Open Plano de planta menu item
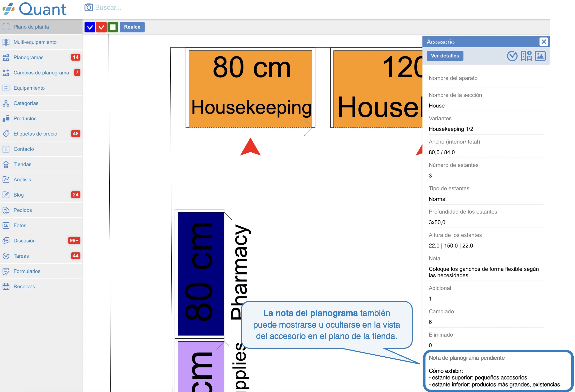The height and width of the screenshot is (392, 575). (41, 27)
